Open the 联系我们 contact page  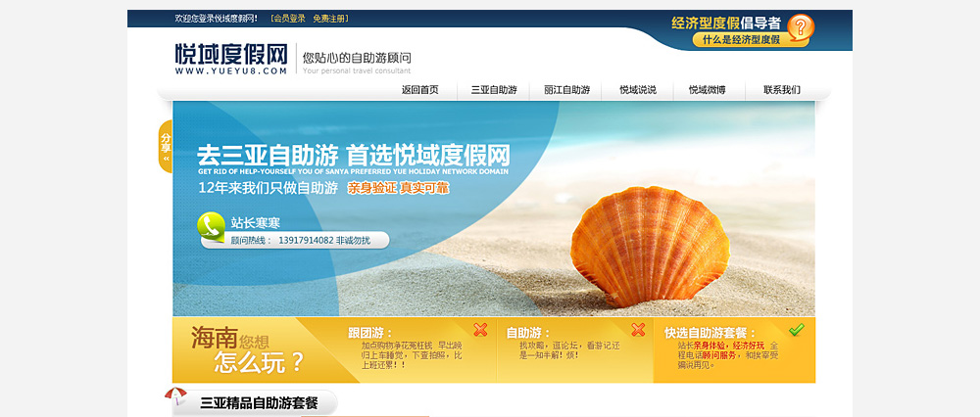[x=781, y=90]
